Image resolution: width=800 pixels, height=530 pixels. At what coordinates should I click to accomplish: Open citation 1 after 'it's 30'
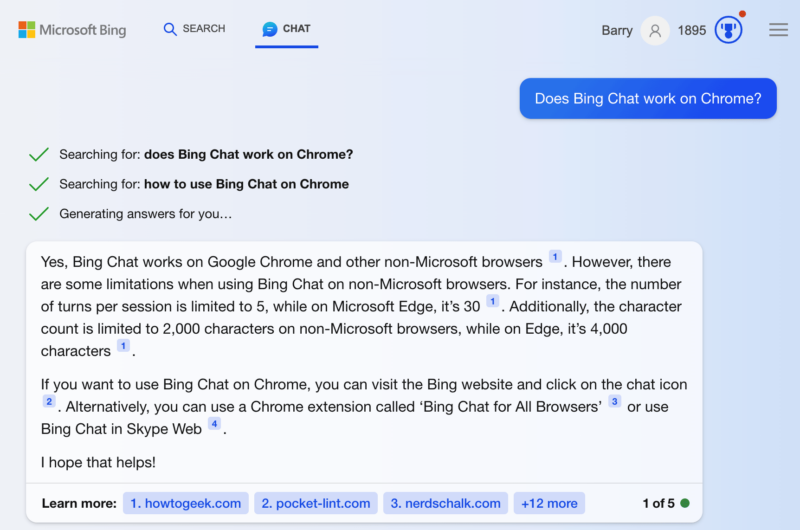pos(492,301)
